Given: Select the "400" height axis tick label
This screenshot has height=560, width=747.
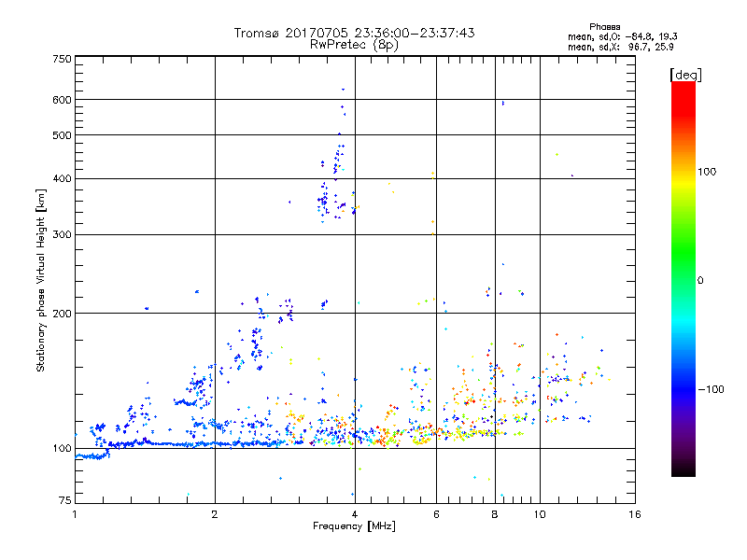Looking at the screenshot, I should click(63, 179).
